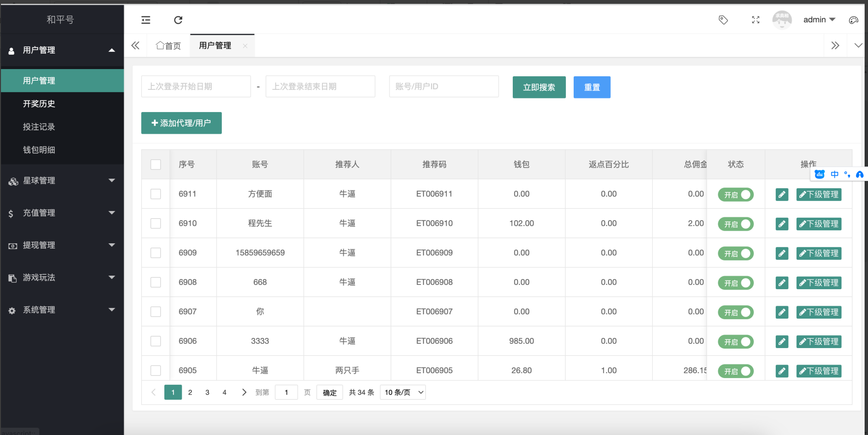Screen dimensions: 868x435
Task: Go to the next page with the arrow
Action: click(x=244, y=393)
